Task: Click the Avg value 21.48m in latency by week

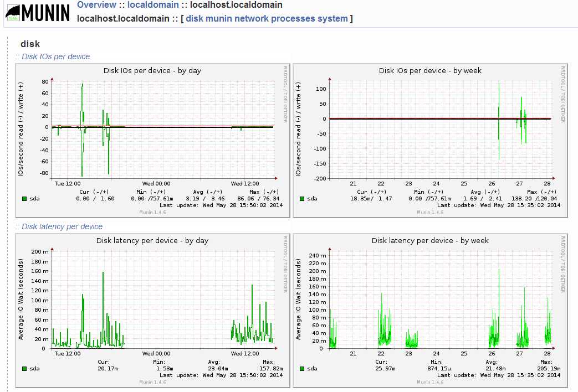Action: click(x=495, y=368)
